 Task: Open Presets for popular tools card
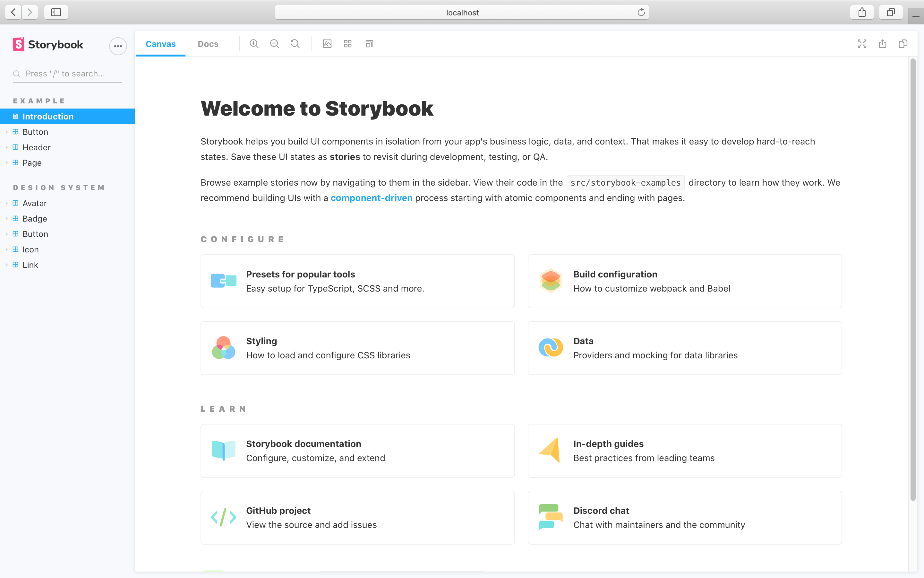[x=358, y=281]
